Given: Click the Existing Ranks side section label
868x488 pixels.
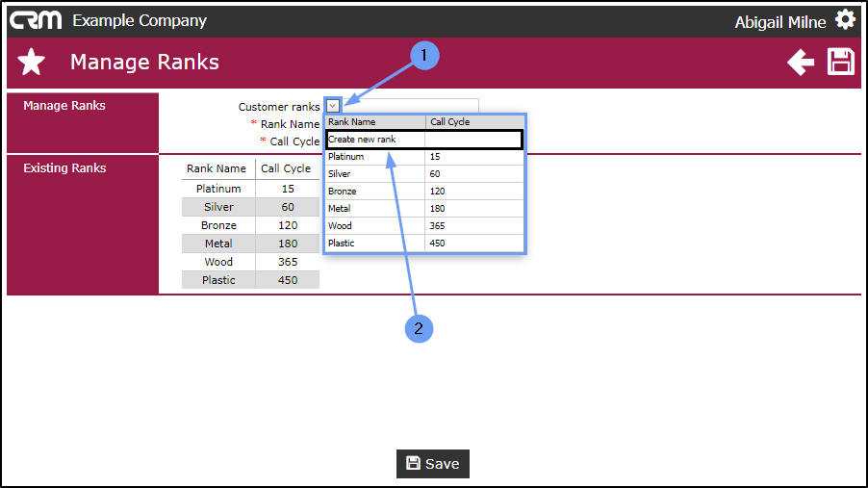Looking at the screenshot, I should (64, 167).
